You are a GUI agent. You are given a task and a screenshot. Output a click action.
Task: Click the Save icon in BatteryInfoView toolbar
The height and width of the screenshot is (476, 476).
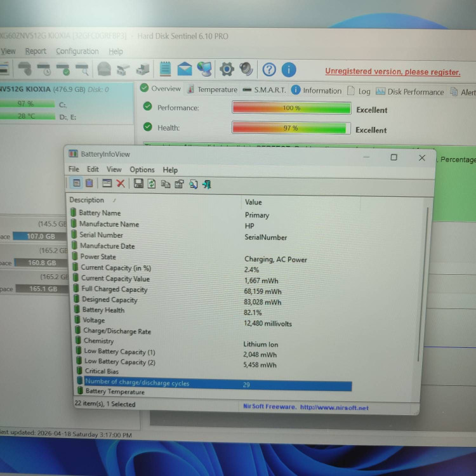pyautogui.click(x=138, y=184)
